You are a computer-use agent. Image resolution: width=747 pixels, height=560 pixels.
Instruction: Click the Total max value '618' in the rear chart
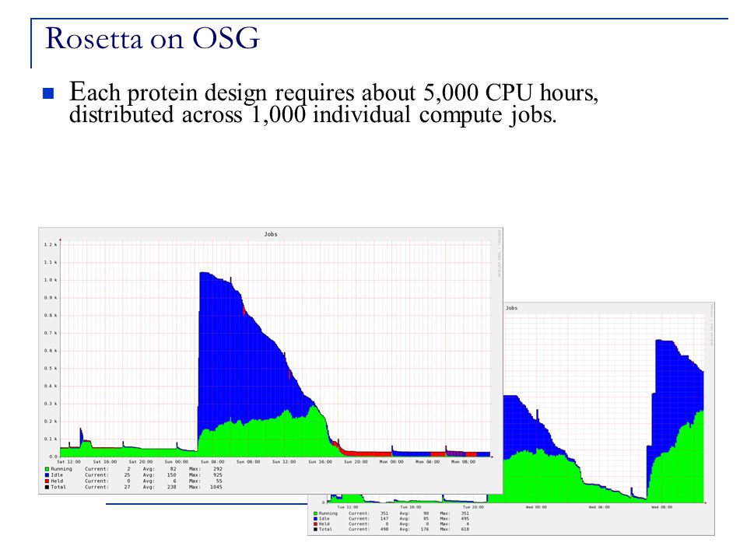[x=465, y=529]
